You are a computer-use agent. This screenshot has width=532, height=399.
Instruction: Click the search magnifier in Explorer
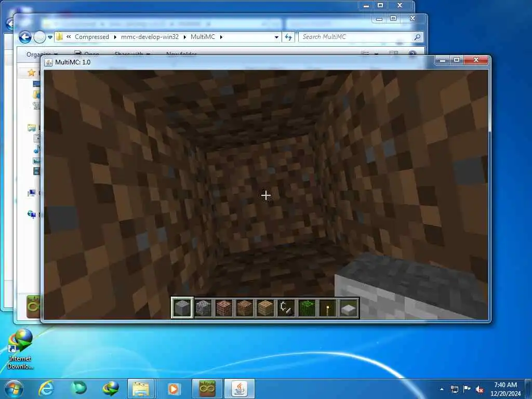coord(417,37)
